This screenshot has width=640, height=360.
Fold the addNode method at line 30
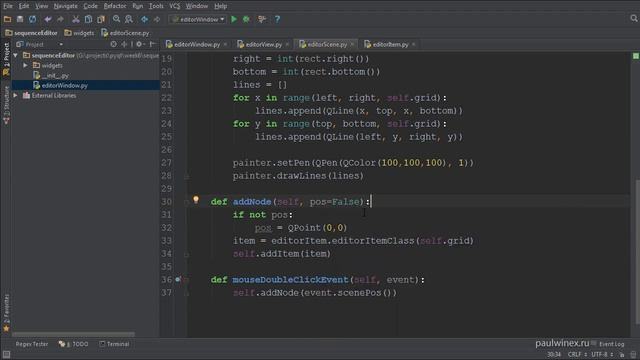point(186,202)
